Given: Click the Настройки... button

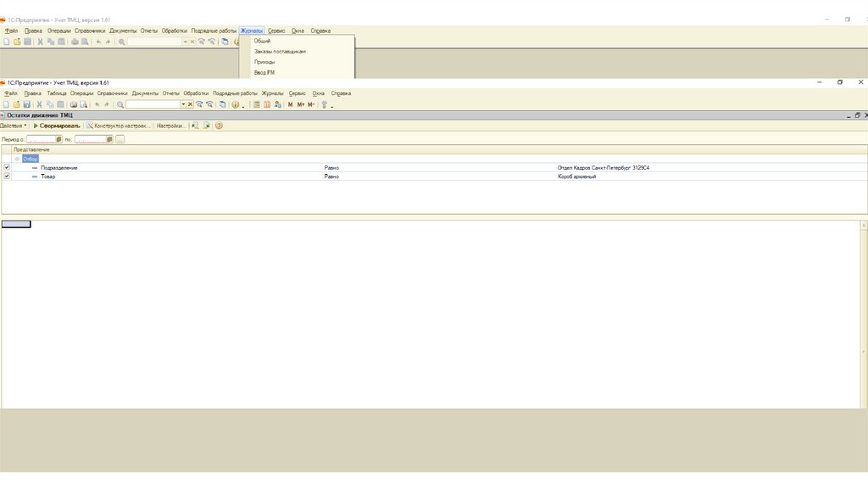Looking at the screenshot, I should coord(171,126).
